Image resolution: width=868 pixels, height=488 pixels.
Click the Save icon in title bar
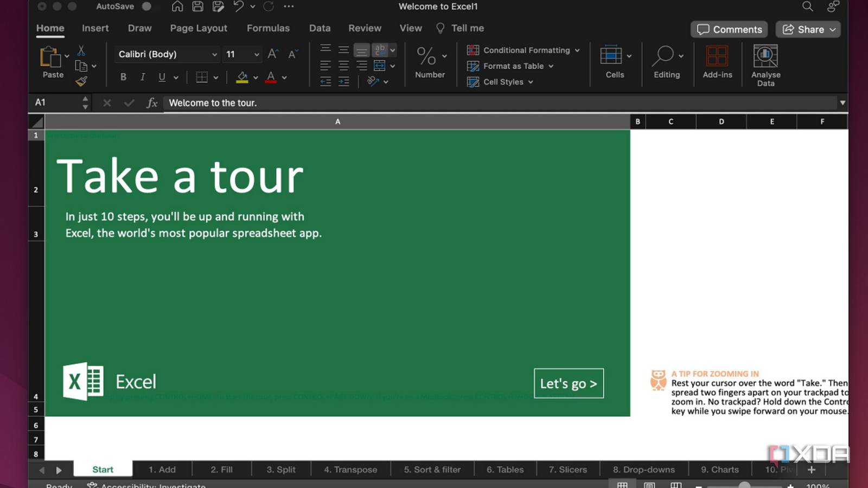click(197, 7)
